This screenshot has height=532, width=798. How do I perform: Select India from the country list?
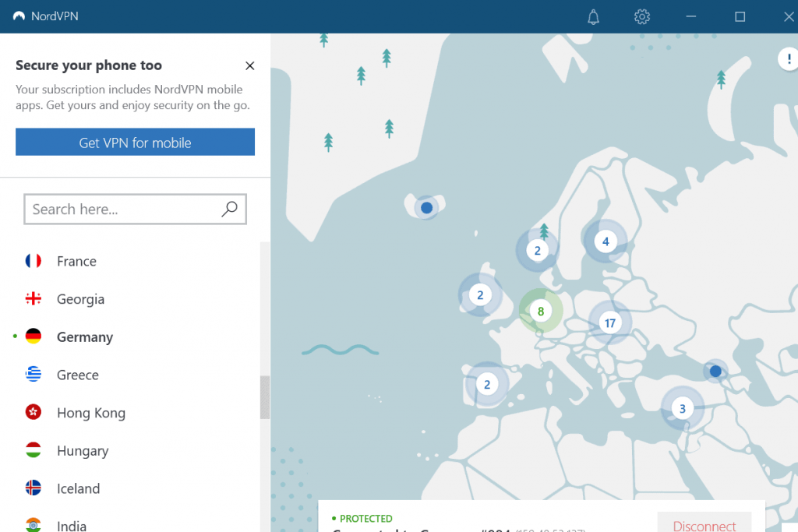point(70,524)
